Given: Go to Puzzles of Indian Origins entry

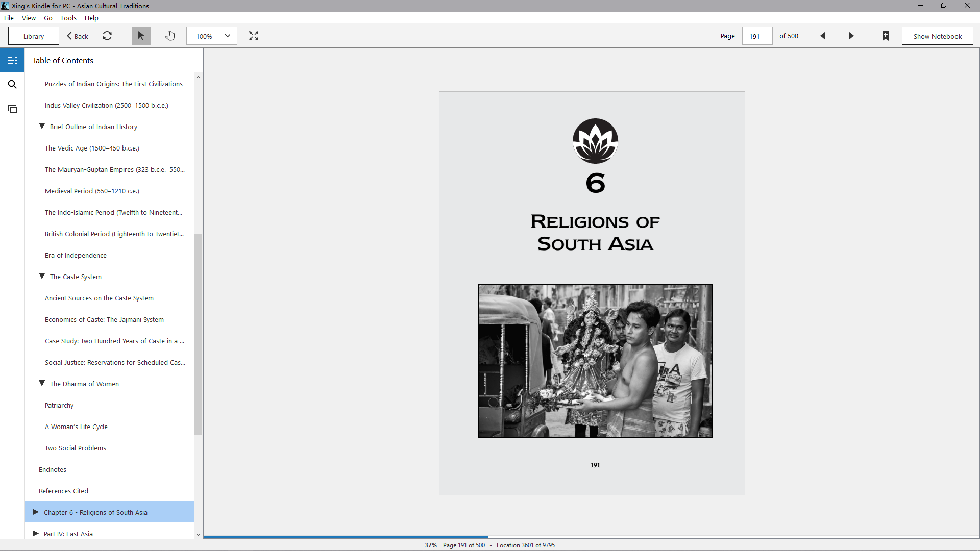Looking at the screenshot, I should (x=113, y=84).
